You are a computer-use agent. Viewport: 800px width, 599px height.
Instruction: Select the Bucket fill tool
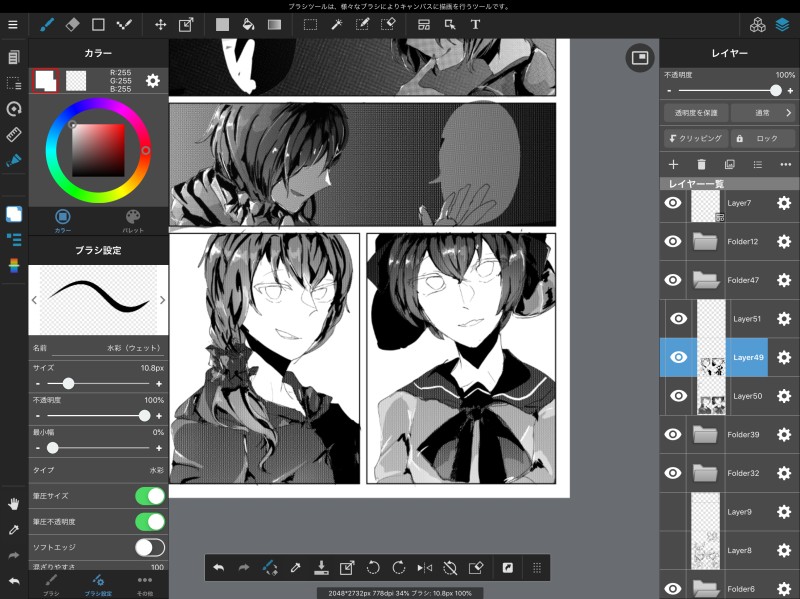248,24
